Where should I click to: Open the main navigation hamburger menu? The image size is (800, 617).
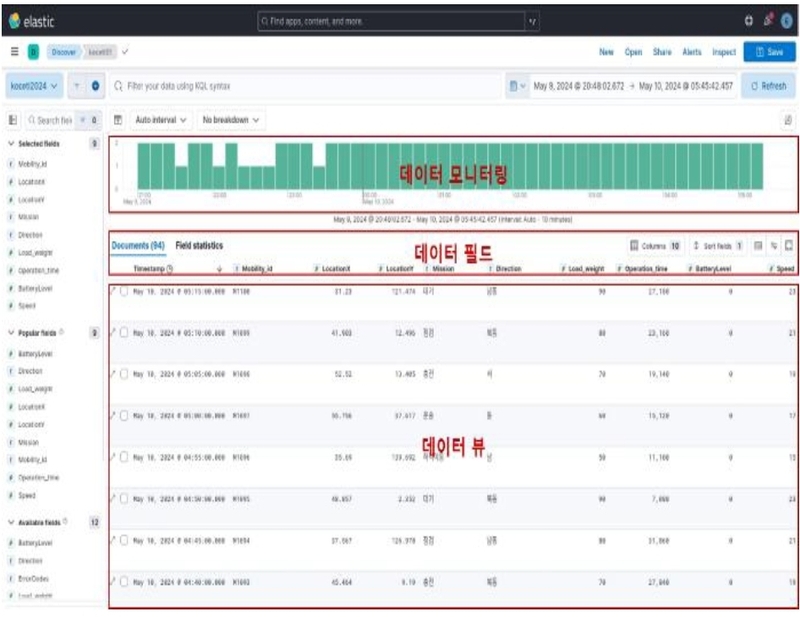[x=15, y=52]
